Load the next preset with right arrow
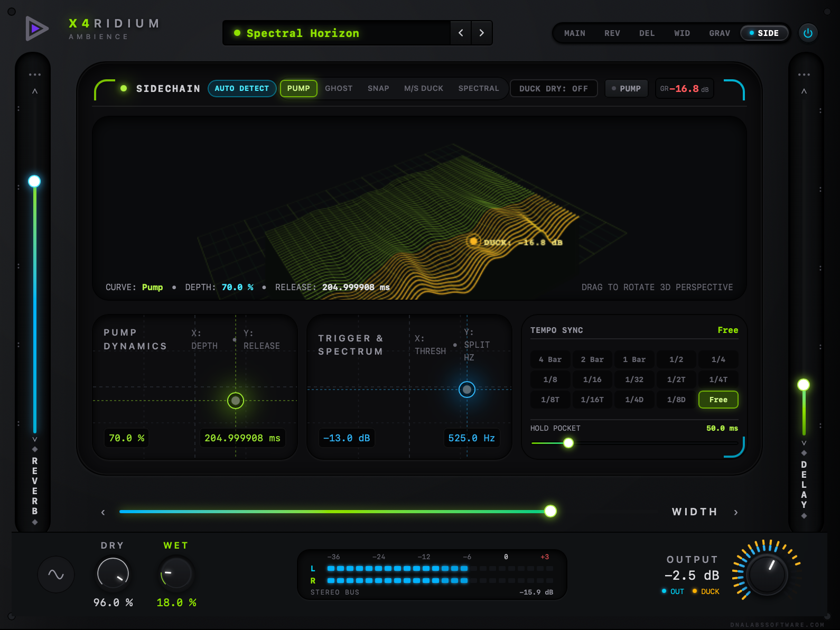The width and height of the screenshot is (840, 630). [x=482, y=33]
